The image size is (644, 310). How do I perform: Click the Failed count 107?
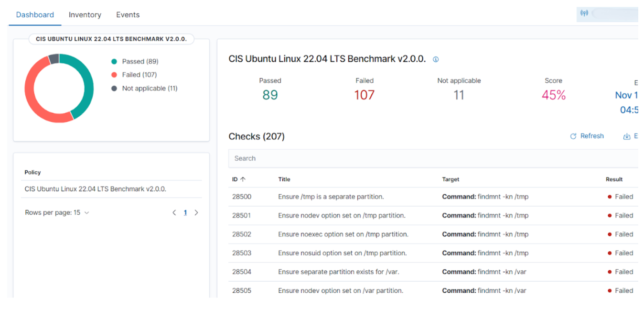[364, 95]
